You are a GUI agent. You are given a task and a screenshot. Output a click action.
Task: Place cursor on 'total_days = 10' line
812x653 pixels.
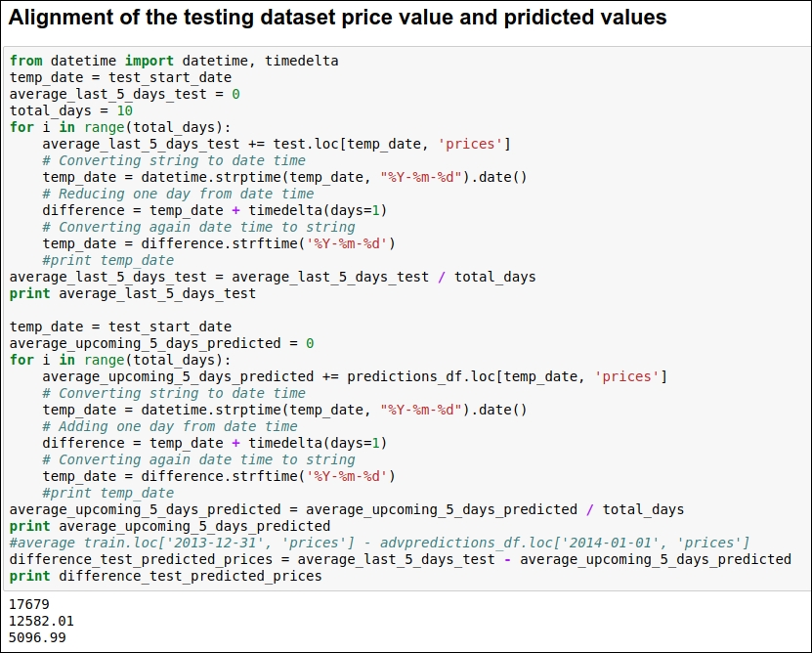click(x=71, y=110)
